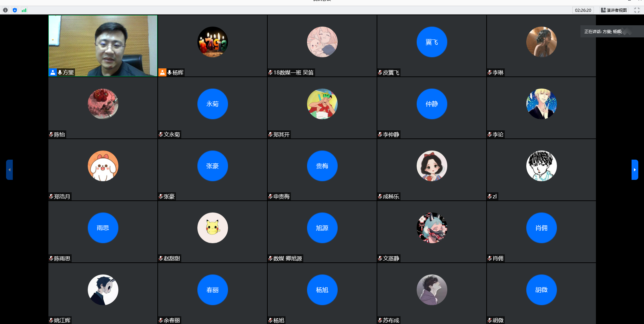This screenshot has height=324, width=644.
Task: Toggle muted microphone icon for 陈怡
Action: coord(51,134)
